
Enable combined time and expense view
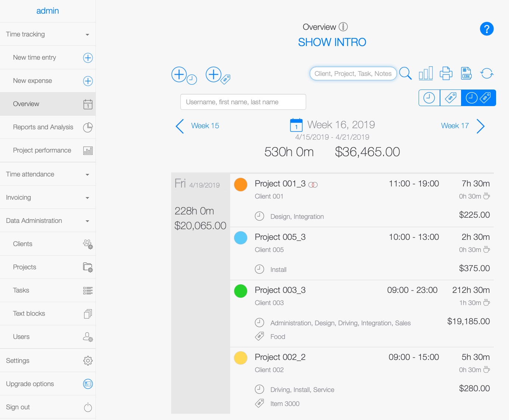pyautogui.click(x=478, y=98)
